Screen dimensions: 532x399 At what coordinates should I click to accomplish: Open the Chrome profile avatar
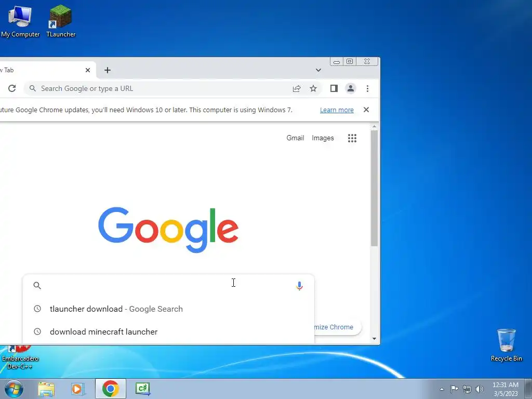[x=351, y=88]
